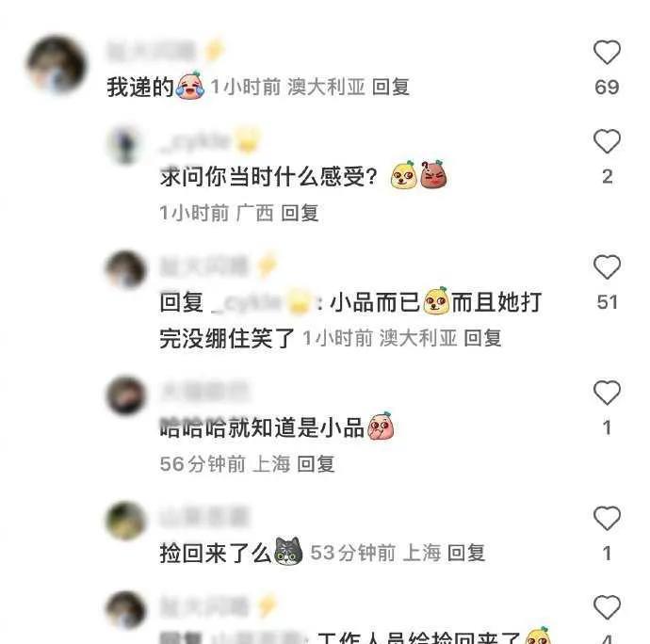Open avatar of the 广西 commenter
The height and width of the screenshot is (644, 650).
126,143
